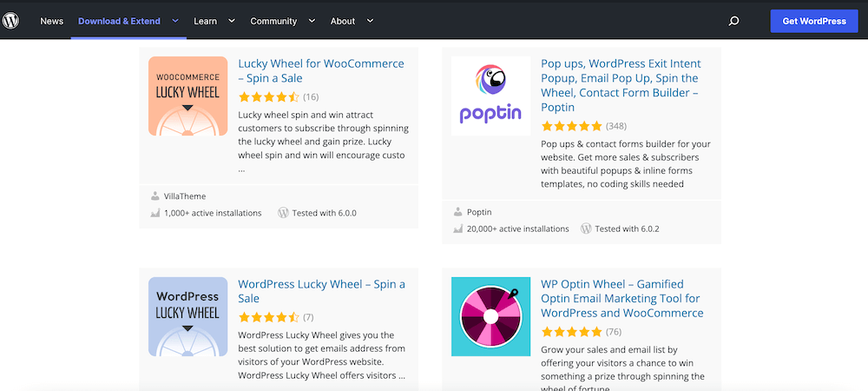Click the (348) review count
The width and height of the screenshot is (868, 391).
(x=616, y=126)
